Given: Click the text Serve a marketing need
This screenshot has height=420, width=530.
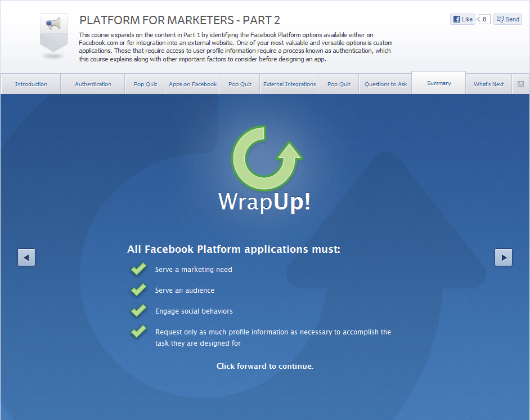Looking at the screenshot, I should pyautogui.click(x=194, y=270).
